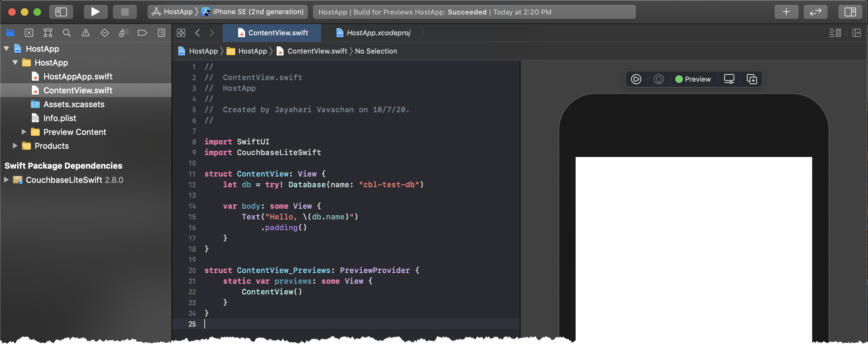
Task: Toggle the editor options adjust icon
Action: (835, 33)
